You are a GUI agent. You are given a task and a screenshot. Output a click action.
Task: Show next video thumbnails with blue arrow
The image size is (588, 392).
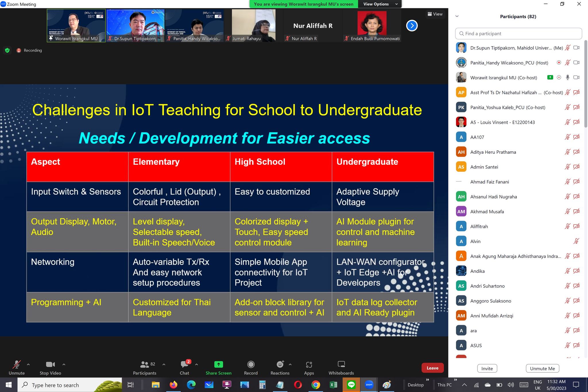pyautogui.click(x=412, y=26)
